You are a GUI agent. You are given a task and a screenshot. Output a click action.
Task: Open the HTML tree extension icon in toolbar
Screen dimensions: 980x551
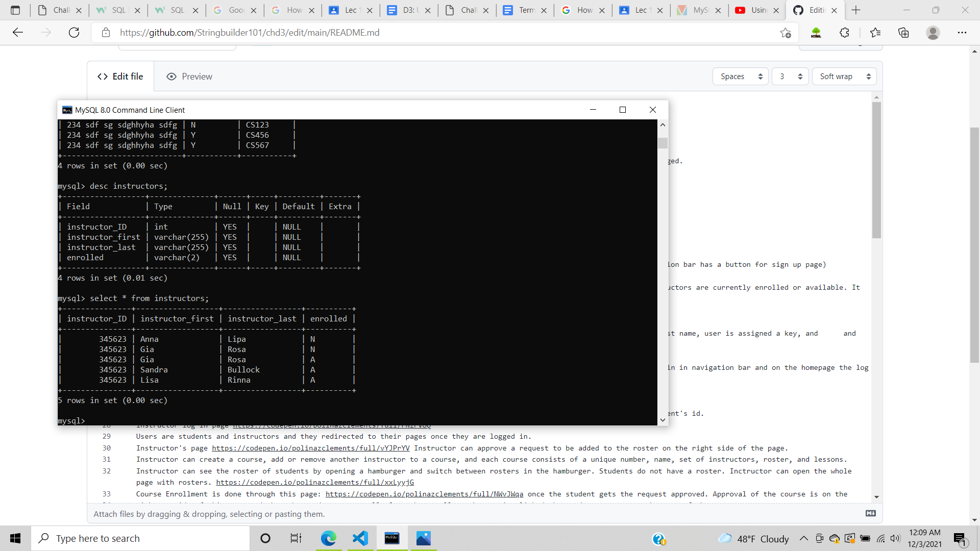[x=816, y=33]
